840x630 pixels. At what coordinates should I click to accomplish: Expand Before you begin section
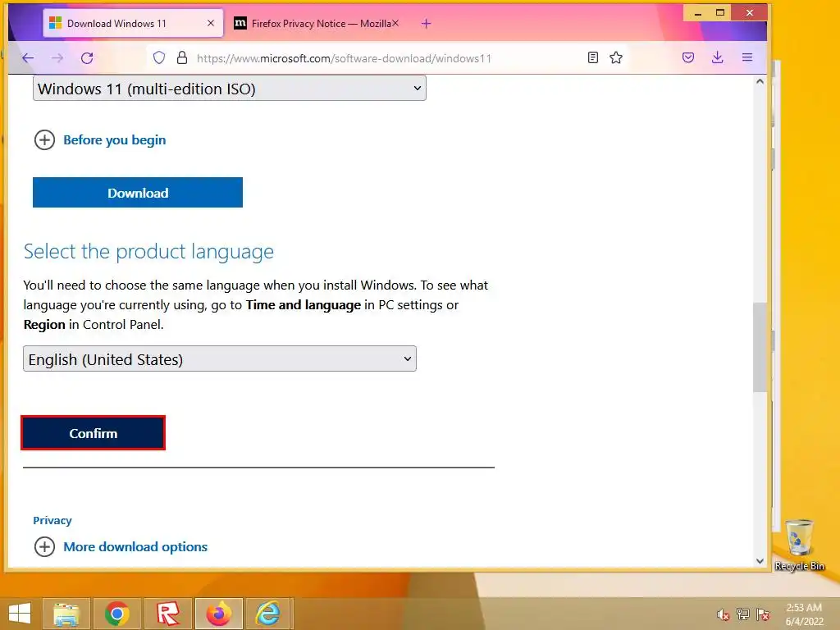click(44, 140)
